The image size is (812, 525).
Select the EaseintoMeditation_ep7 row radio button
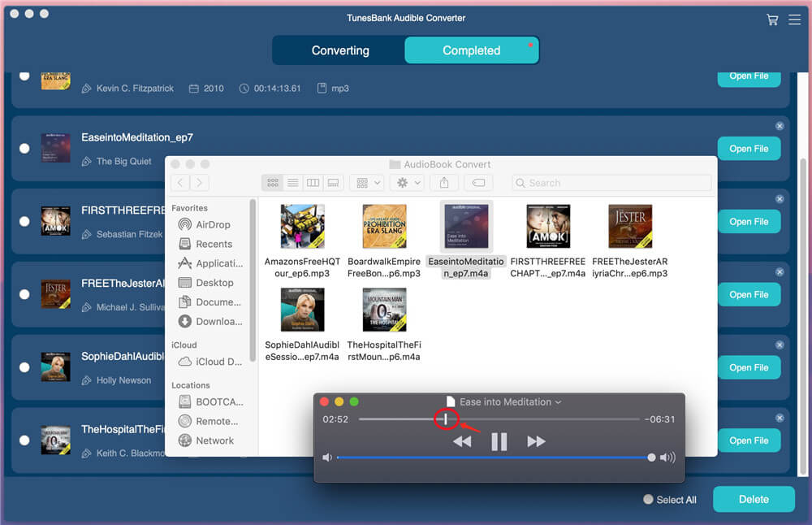pos(24,149)
